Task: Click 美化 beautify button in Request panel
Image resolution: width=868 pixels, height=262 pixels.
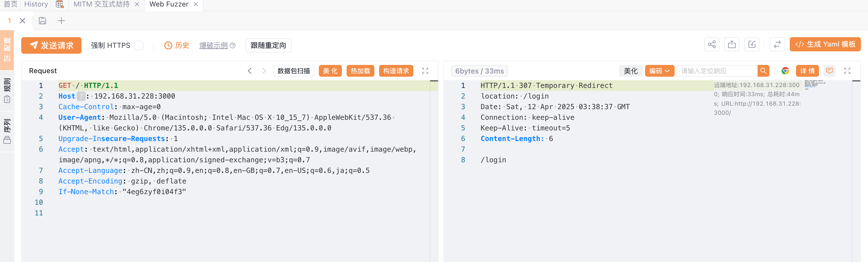Action: (330, 71)
